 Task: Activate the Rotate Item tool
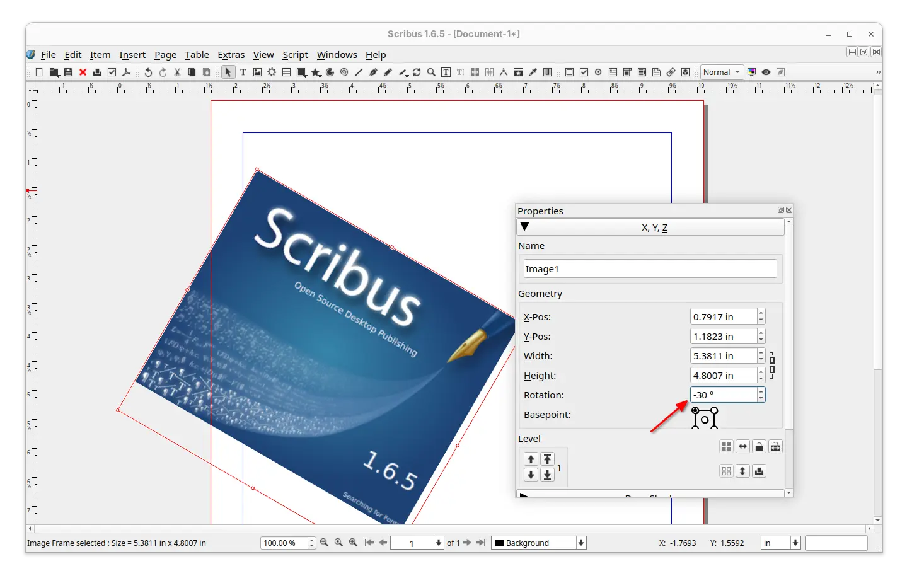pos(417,72)
